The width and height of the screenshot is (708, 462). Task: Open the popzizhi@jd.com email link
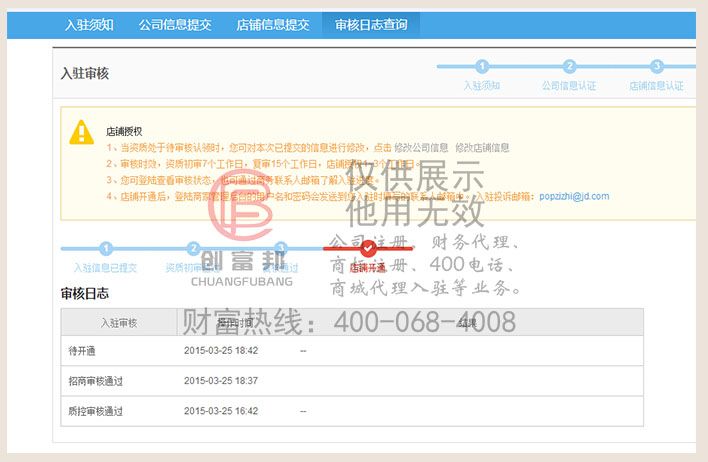[573, 196]
